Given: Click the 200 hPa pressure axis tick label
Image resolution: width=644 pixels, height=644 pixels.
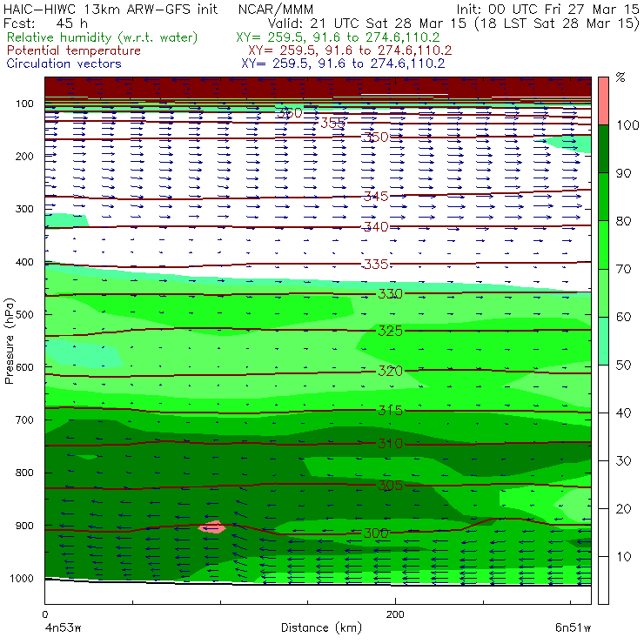Looking at the screenshot, I should click(x=24, y=156).
